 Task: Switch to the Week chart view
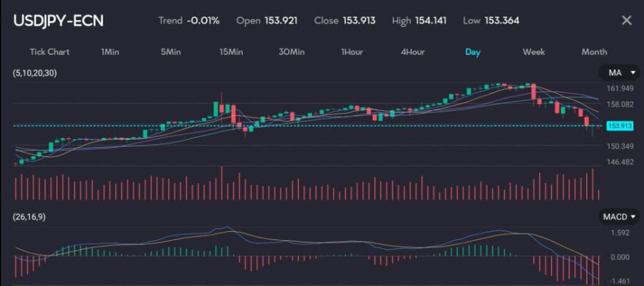533,52
